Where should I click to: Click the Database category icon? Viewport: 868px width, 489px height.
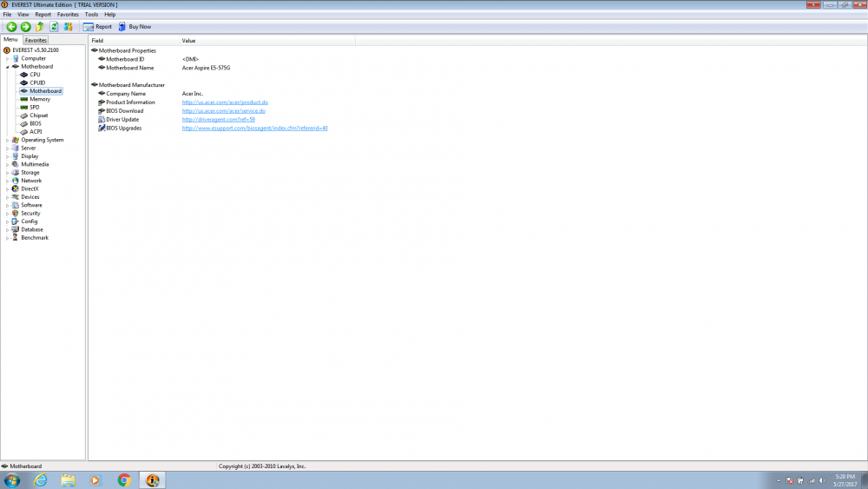pyautogui.click(x=16, y=229)
